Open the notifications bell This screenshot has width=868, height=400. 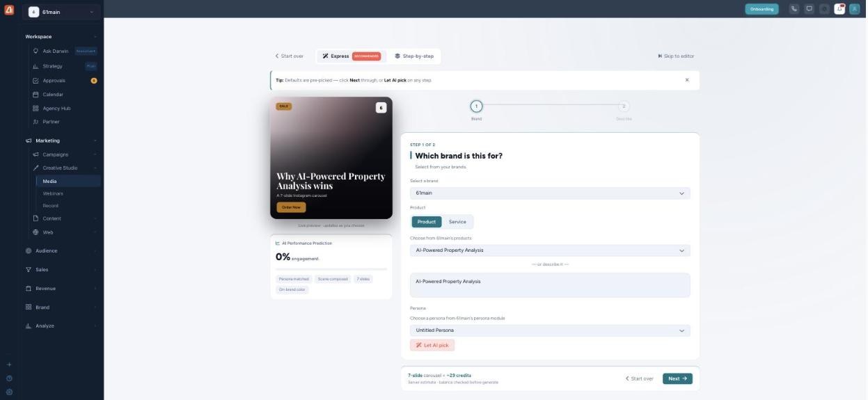pyautogui.click(x=839, y=9)
